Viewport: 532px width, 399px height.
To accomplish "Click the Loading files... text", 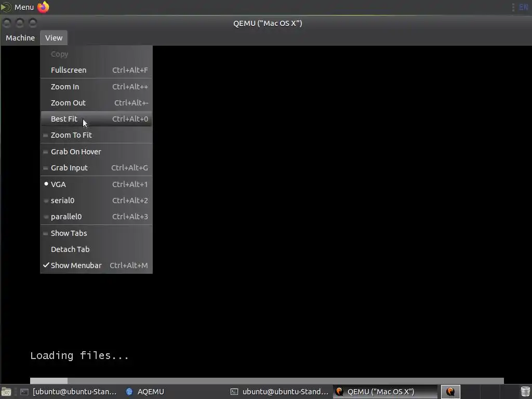I will click(79, 355).
